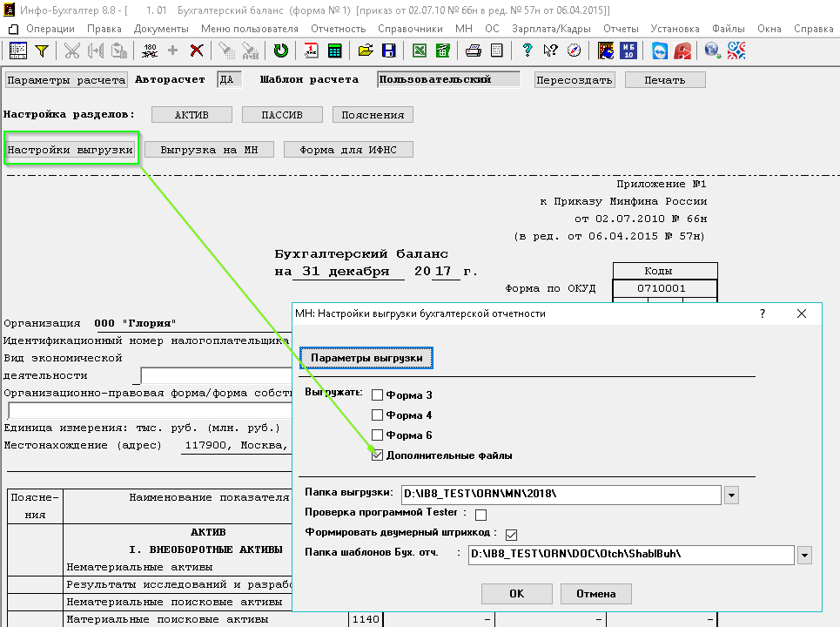Open the ПАССИВ section settings
The width and height of the screenshot is (840, 627).
click(282, 115)
